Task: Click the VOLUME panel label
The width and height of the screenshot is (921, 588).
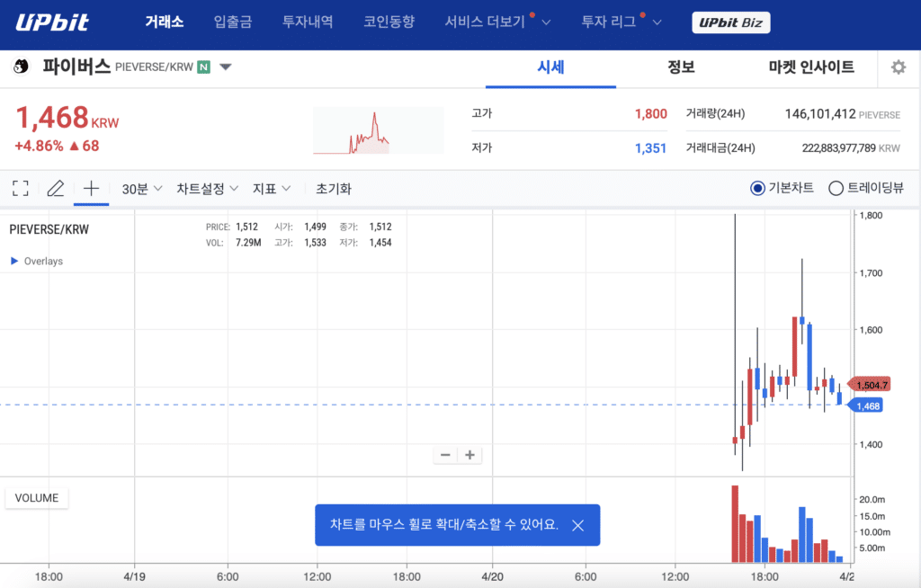Action: [36, 498]
